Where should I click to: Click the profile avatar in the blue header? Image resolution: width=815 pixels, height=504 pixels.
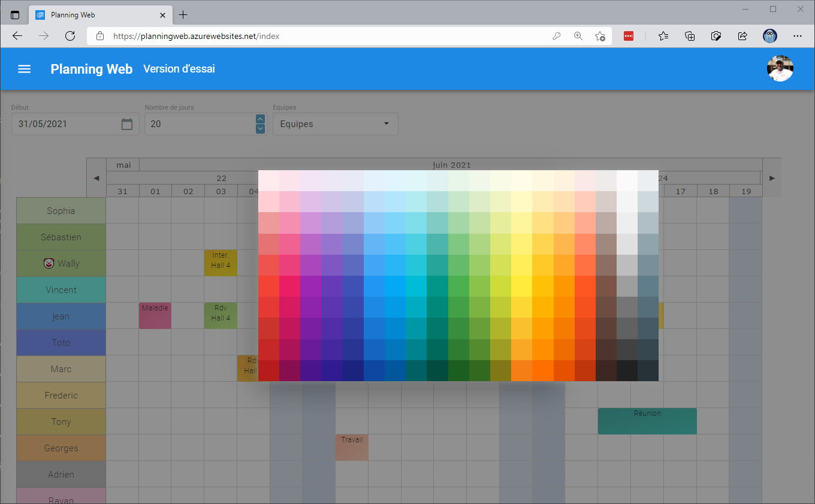(x=780, y=68)
